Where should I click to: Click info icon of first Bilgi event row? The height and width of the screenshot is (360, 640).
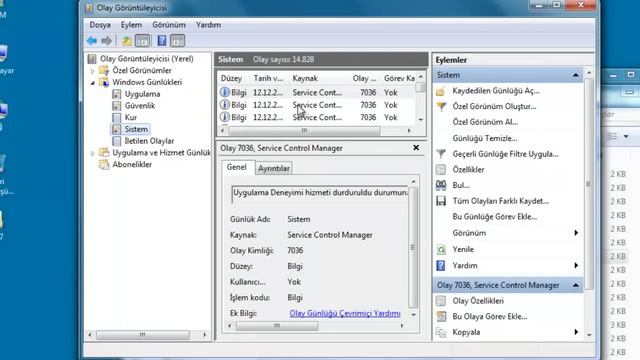click(x=224, y=92)
